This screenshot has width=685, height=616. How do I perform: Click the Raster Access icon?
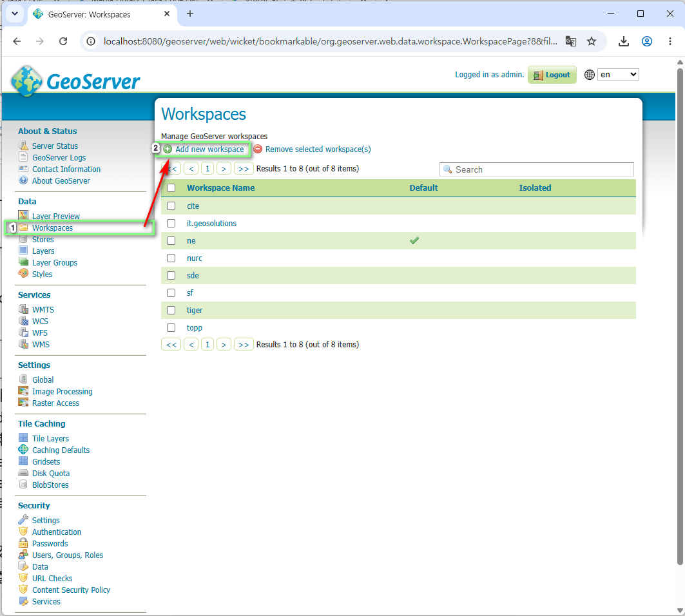point(23,402)
